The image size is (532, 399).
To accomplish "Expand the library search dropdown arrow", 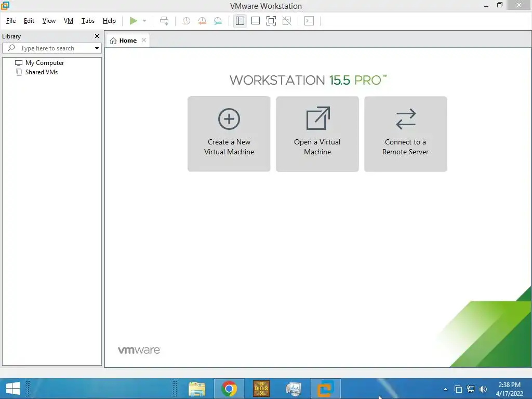I will [x=97, y=48].
